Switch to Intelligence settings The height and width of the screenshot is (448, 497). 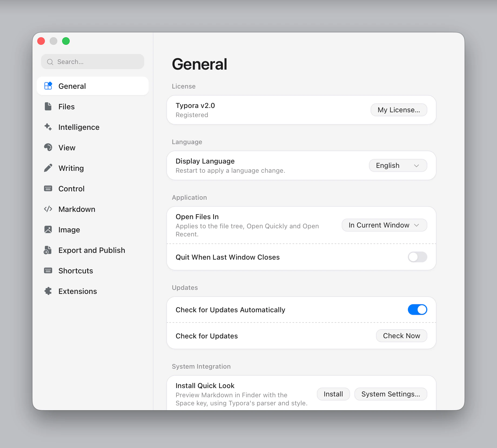tap(93, 127)
